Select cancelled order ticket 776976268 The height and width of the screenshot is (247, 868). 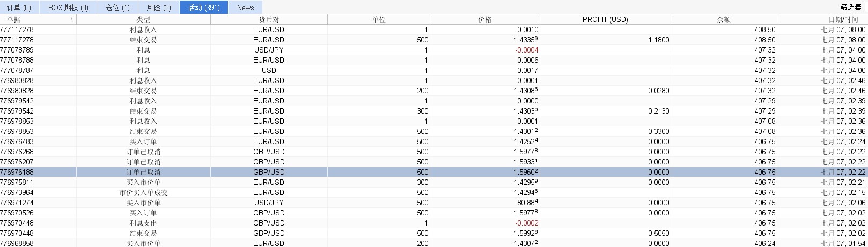click(x=17, y=152)
